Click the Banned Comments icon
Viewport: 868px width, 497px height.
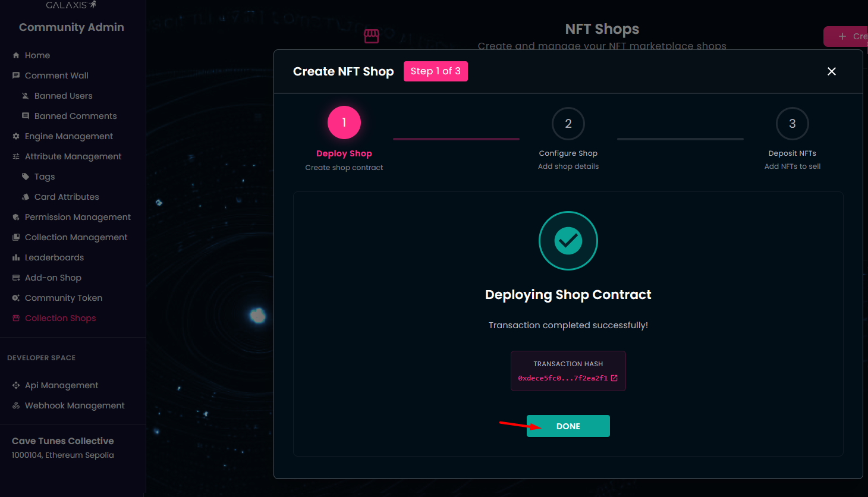(x=26, y=116)
